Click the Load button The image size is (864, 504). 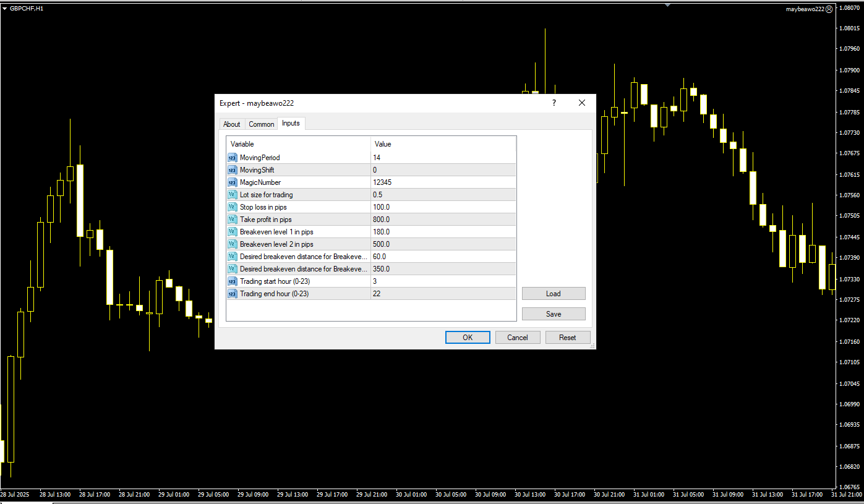[554, 294]
